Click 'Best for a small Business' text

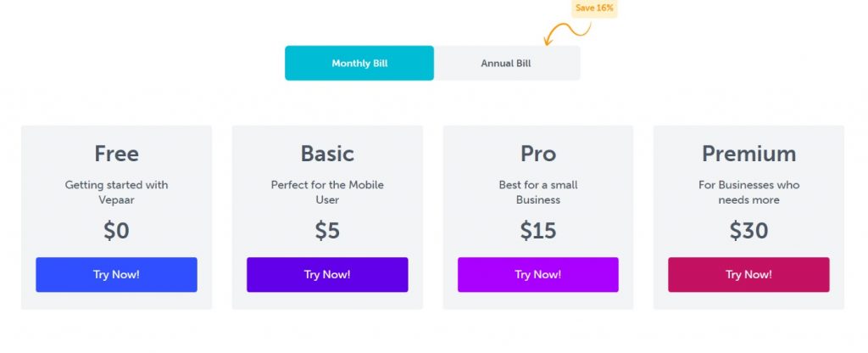pos(538,193)
